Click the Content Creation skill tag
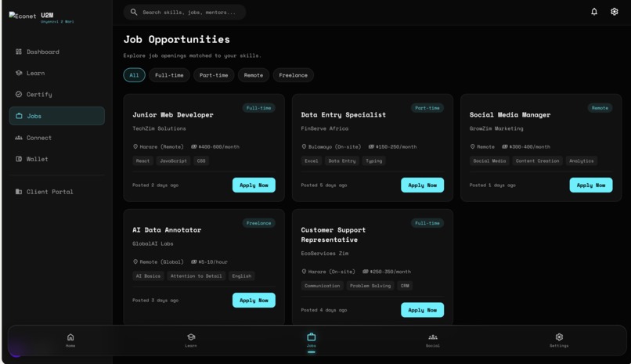 [537, 161]
